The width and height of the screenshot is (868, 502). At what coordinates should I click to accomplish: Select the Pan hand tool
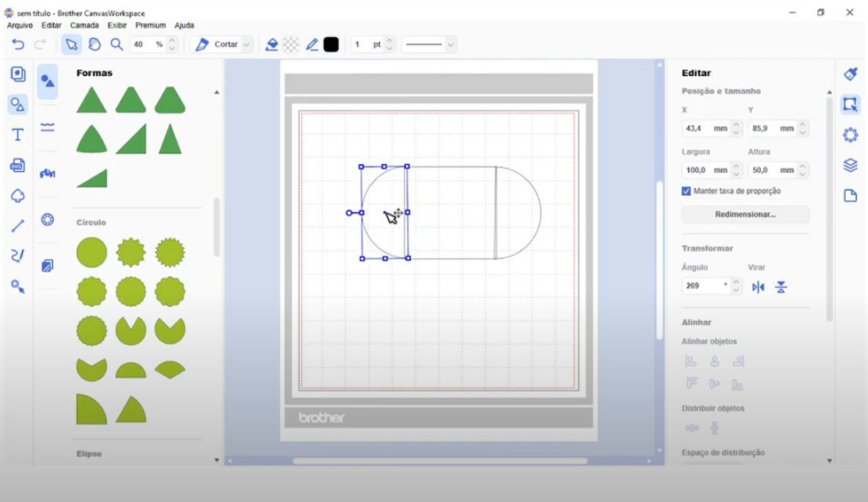(94, 44)
